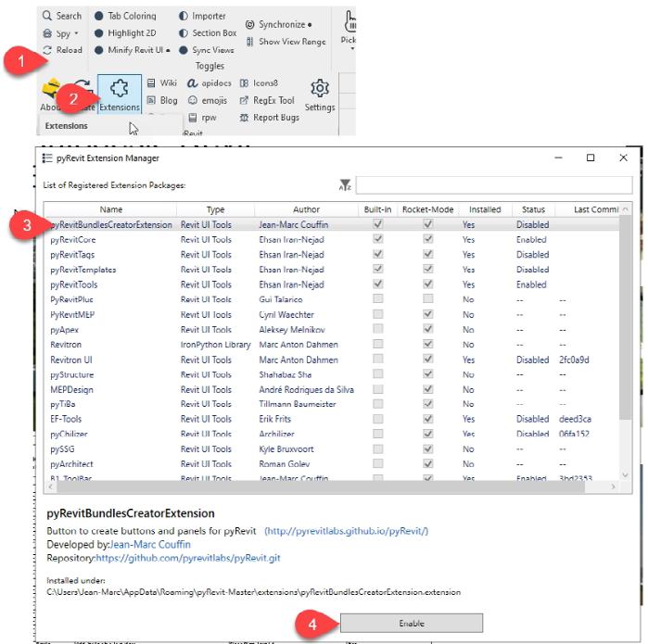The height and width of the screenshot is (644, 648).
Task: Maximize the Extension Manager window
Action: [591, 158]
